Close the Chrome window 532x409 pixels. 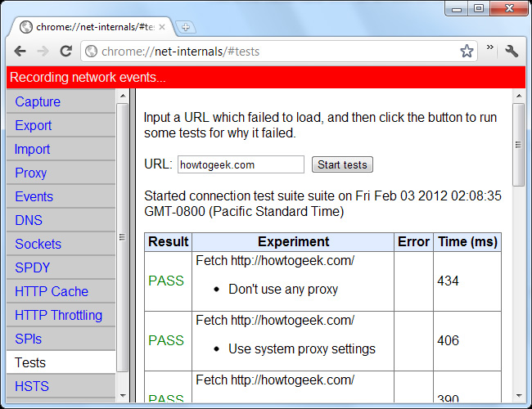point(509,9)
